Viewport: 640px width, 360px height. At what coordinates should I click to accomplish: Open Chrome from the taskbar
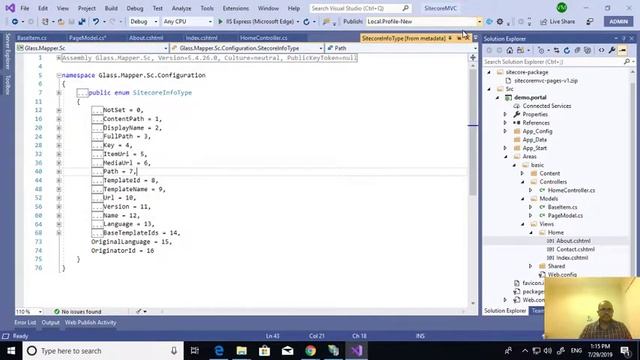tap(311, 351)
